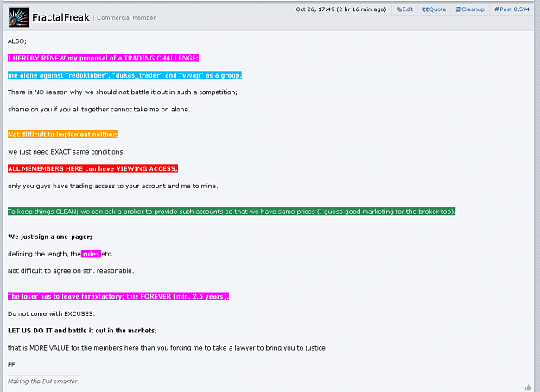
Task: Click the post timestamp 'Oct 26, 17:49'
Action: point(315,9)
